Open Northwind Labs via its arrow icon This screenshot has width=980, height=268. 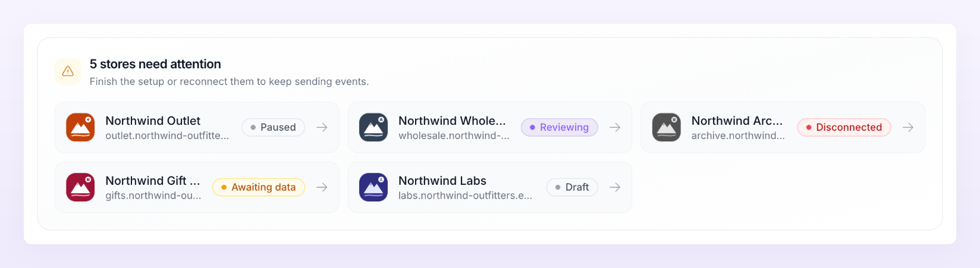coord(615,187)
